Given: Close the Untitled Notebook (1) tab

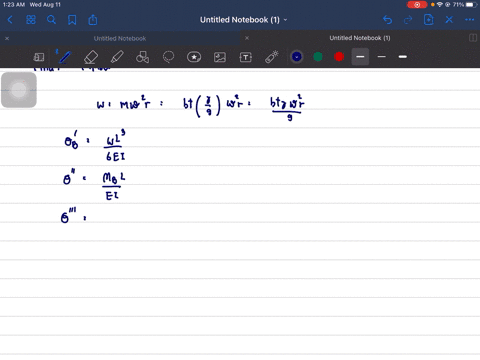Looking at the screenshot, I should click(247, 38).
